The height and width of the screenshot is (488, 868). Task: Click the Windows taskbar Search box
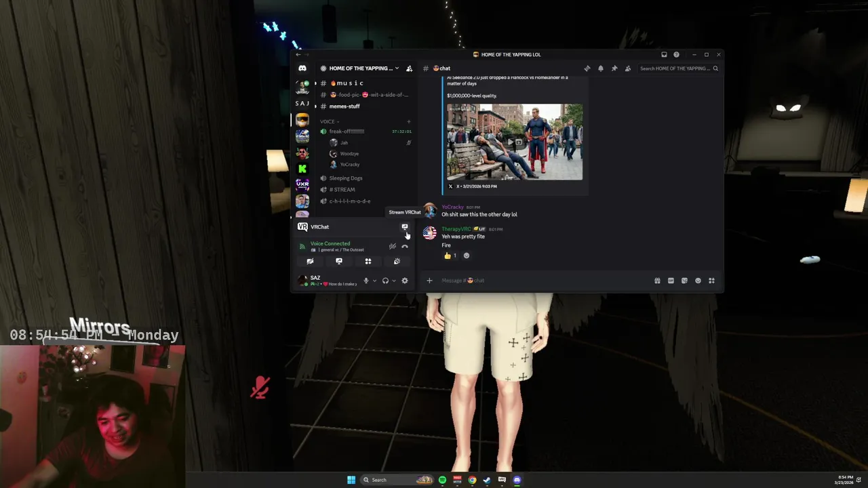pyautogui.click(x=397, y=480)
